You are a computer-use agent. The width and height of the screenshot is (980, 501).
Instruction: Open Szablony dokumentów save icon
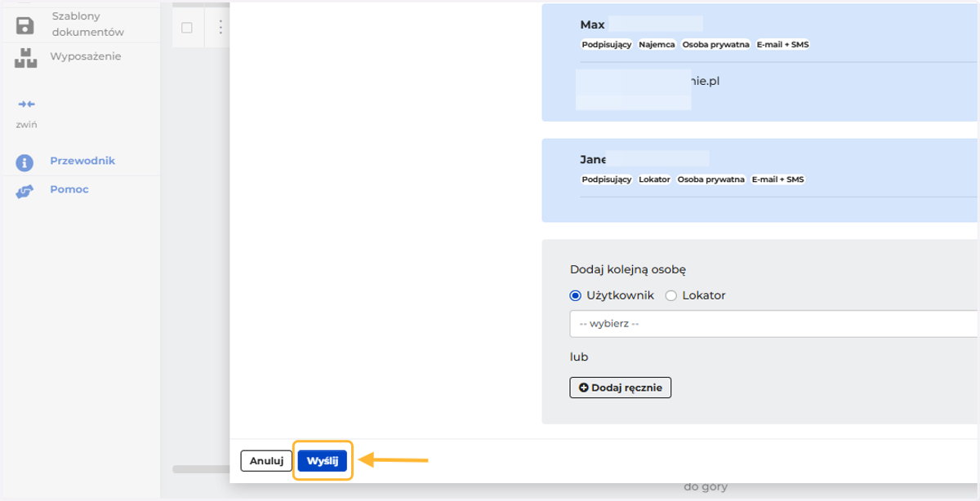tap(25, 24)
